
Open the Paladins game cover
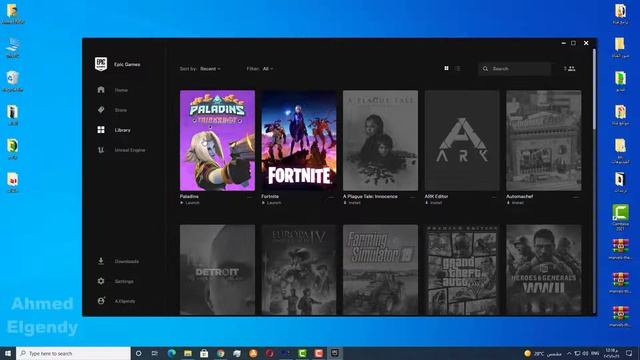point(217,140)
